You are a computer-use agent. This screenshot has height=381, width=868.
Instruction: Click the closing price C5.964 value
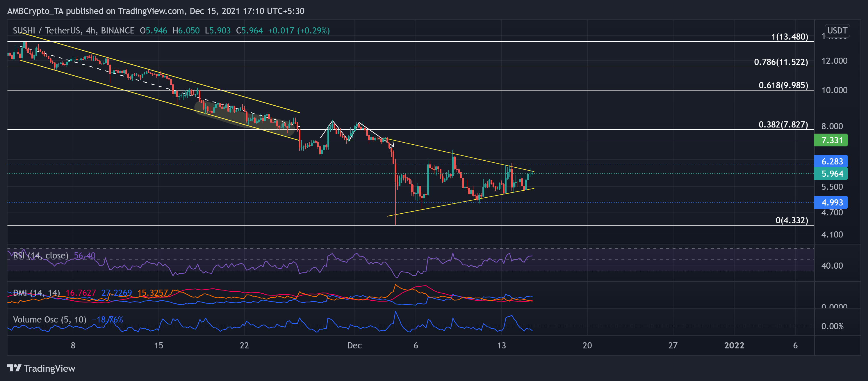point(249,30)
